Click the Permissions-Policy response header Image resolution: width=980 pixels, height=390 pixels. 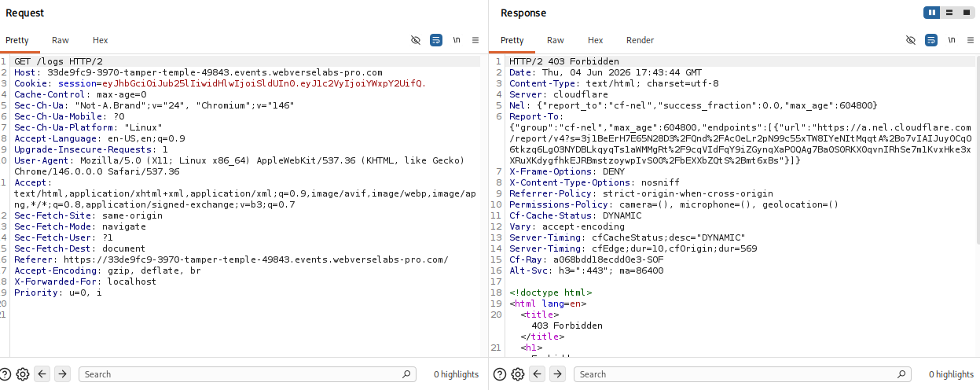(x=674, y=204)
